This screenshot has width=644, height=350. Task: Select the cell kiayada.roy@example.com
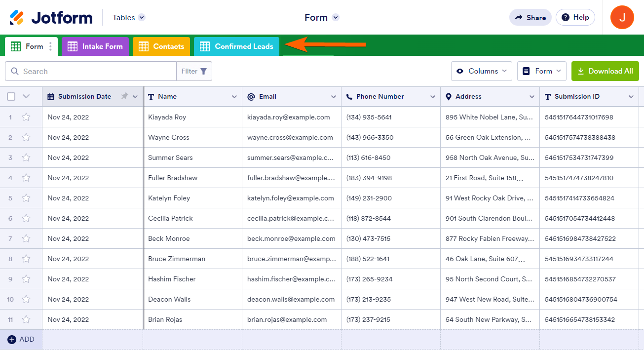pyautogui.click(x=292, y=117)
